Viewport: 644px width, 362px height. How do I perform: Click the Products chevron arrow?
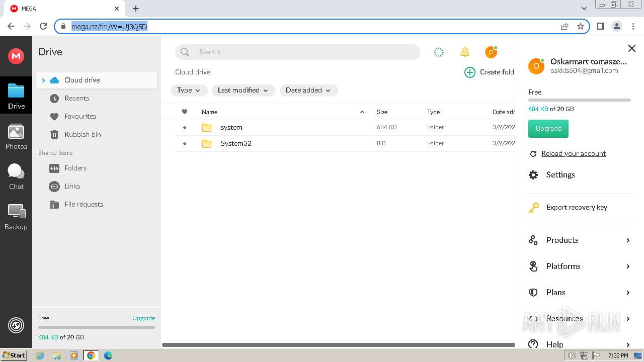(628, 240)
